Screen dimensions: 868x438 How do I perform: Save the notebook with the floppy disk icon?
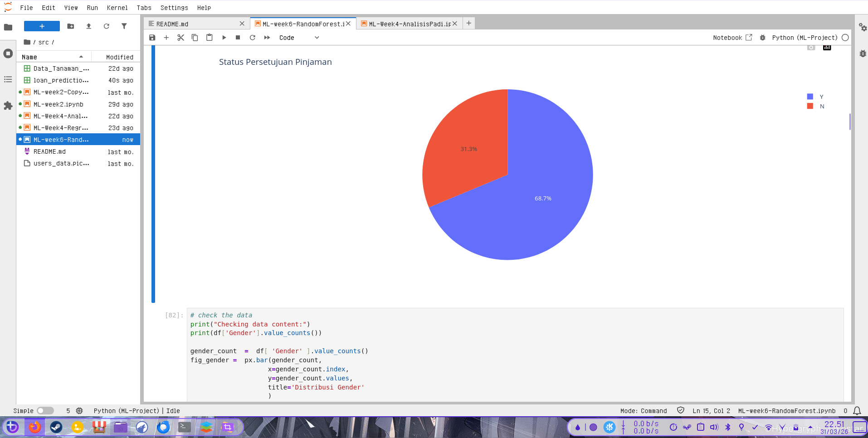pos(152,38)
